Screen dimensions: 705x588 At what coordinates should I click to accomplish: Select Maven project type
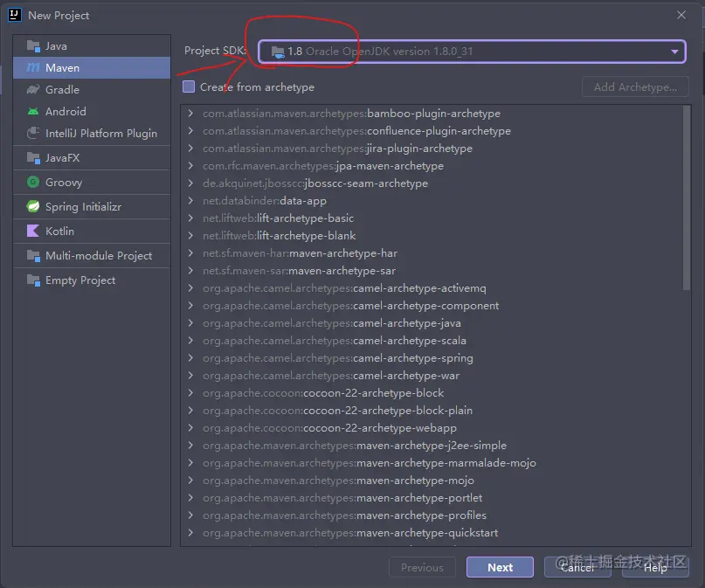coord(92,68)
